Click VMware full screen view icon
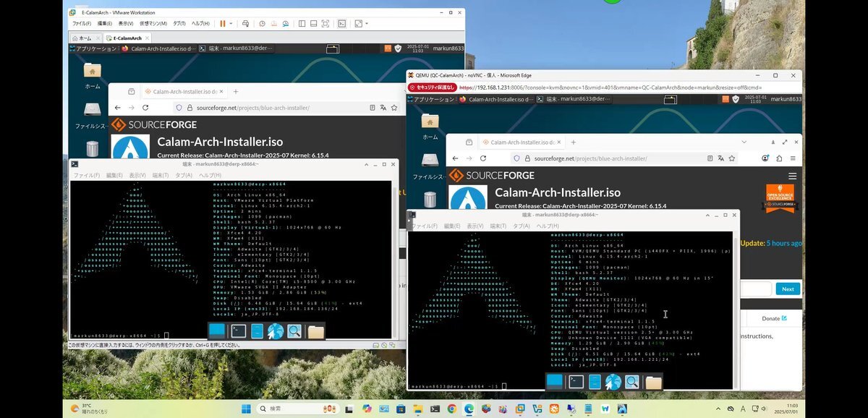 coord(324,24)
